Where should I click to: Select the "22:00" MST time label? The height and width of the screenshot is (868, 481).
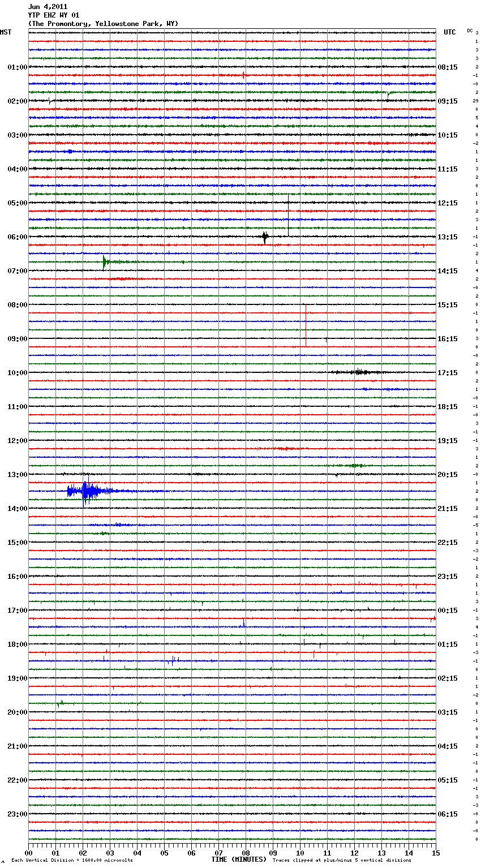coord(18,780)
